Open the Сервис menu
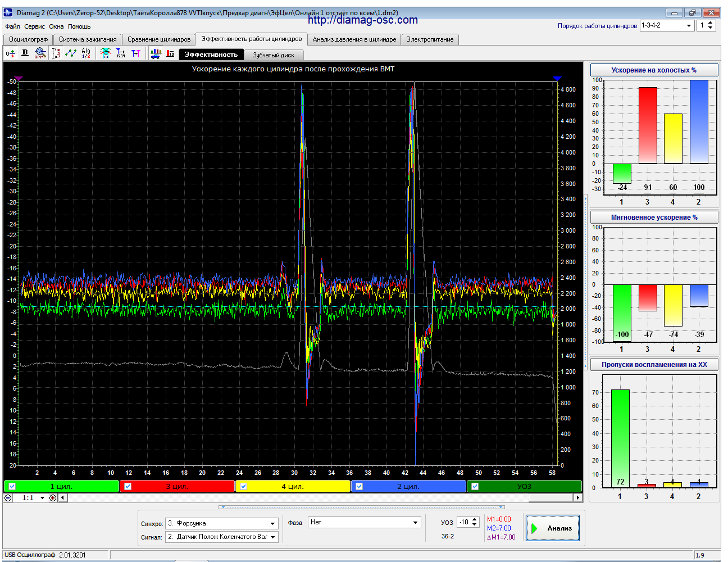The width and height of the screenshot is (728, 562). coord(34,26)
